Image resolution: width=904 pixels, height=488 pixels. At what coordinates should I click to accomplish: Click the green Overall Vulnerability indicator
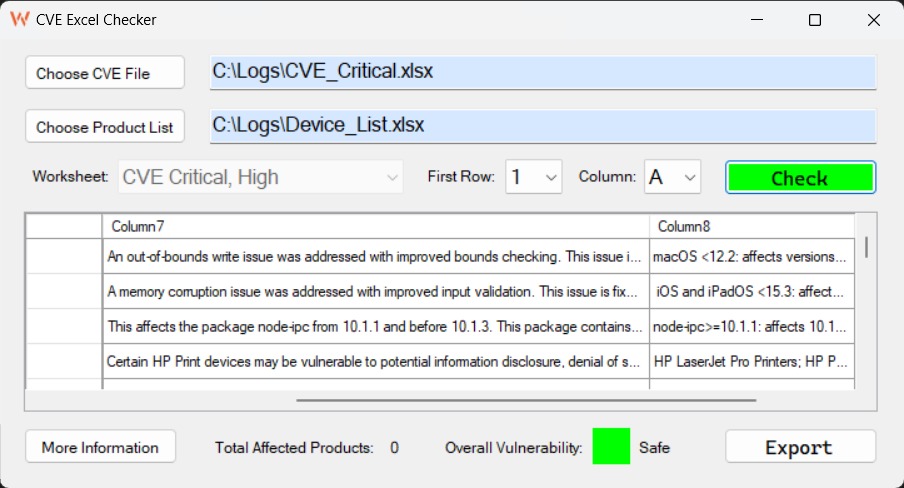click(x=611, y=446)
